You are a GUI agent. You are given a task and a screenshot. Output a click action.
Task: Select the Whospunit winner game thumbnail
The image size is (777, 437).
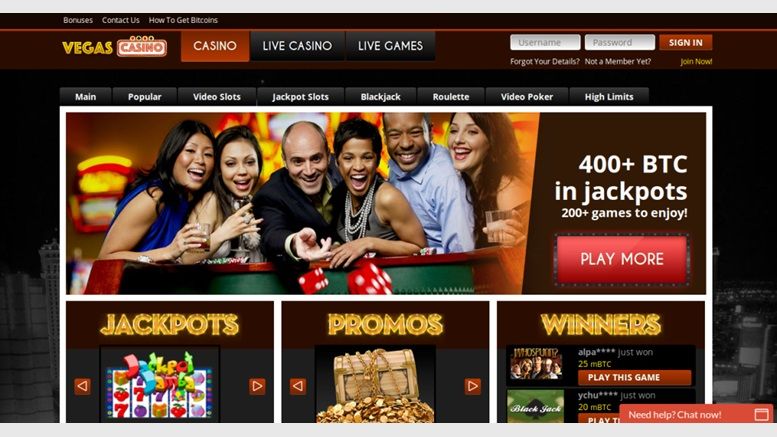(536, 363)
